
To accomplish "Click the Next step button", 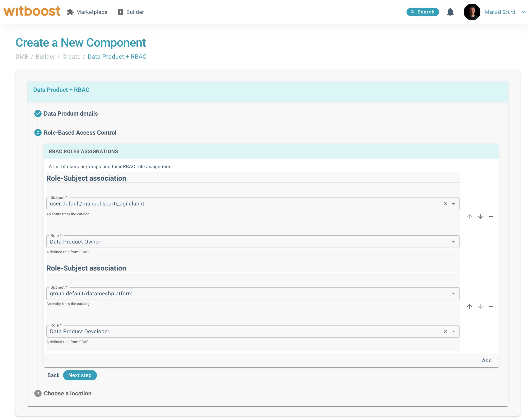I will point(80,375).
